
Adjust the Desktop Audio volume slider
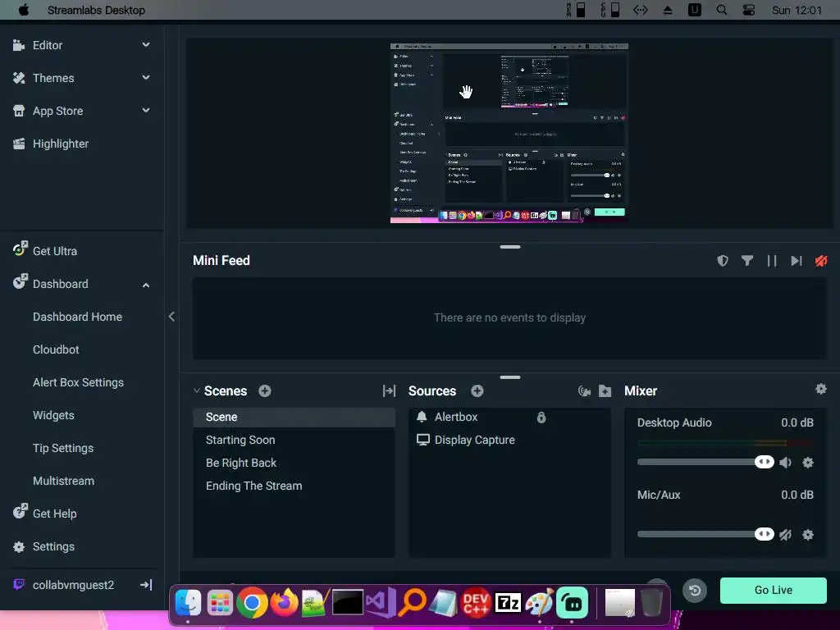[x=705, y=462]
